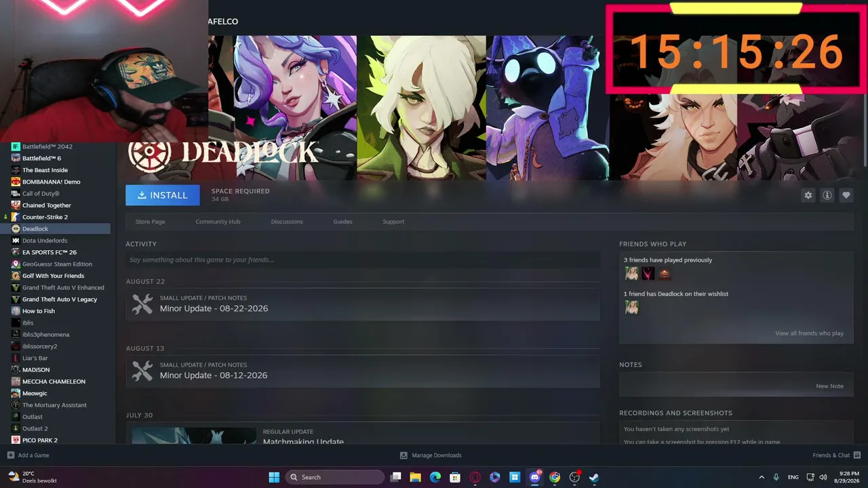This screenshot has width=868, height=488.
Task: Go to the Guides tab
Action: click(x=342, y=222)
